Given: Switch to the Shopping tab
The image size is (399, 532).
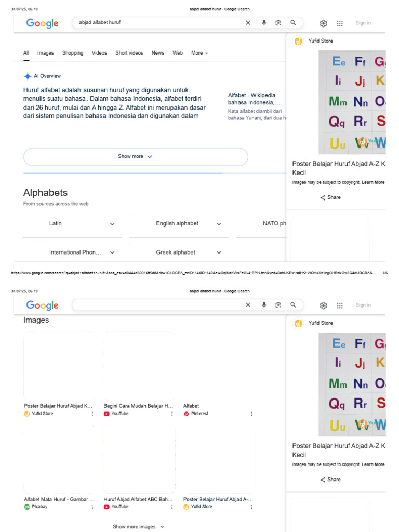Looking at the screenshot, I should 73,53.
